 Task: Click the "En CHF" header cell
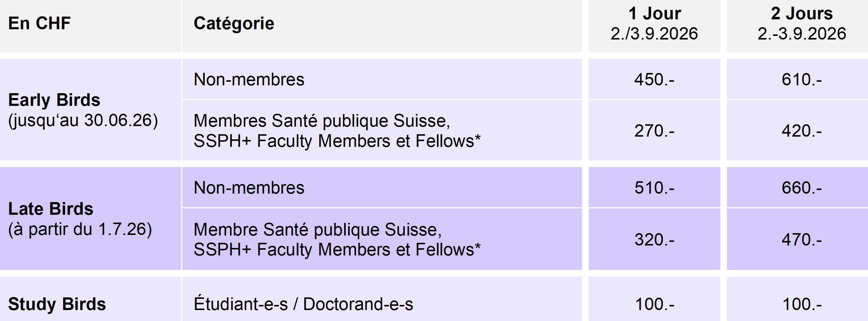pos(39,24)
